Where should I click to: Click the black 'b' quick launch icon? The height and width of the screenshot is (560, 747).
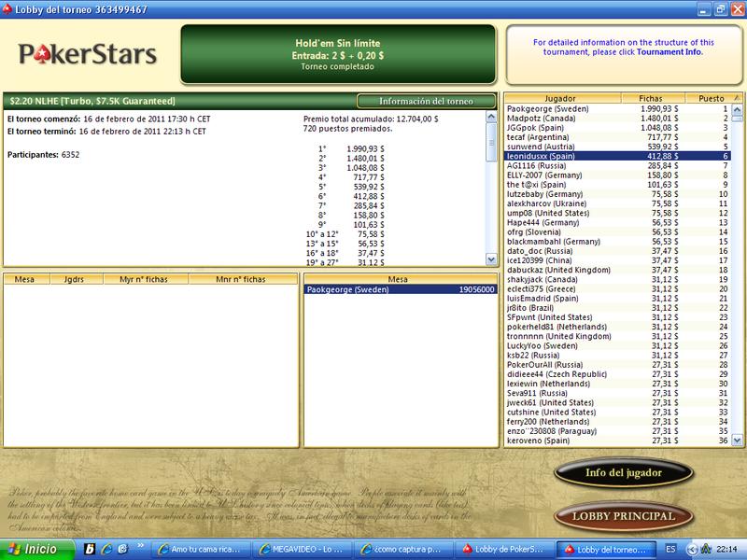90,550
